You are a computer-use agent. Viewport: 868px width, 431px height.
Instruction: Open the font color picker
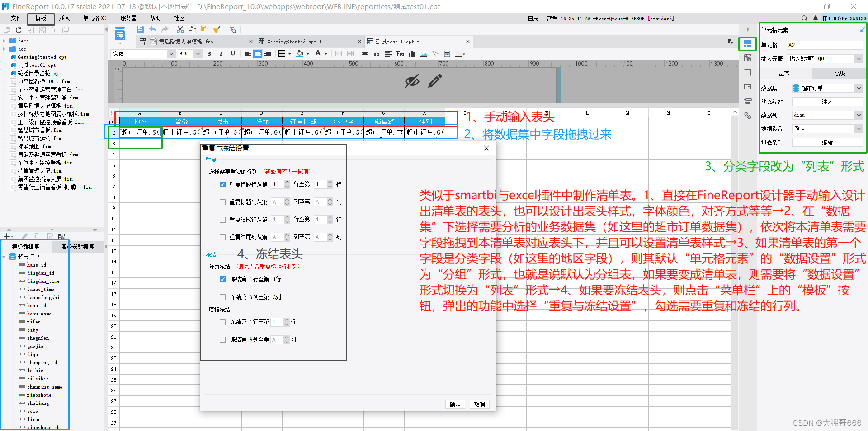click(x=318, y=54)
